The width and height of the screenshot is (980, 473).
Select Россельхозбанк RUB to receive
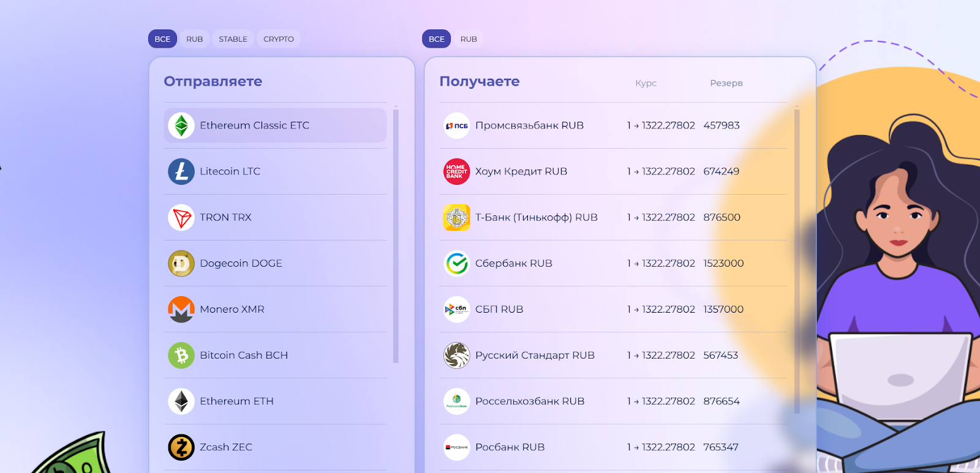(613, 401)
